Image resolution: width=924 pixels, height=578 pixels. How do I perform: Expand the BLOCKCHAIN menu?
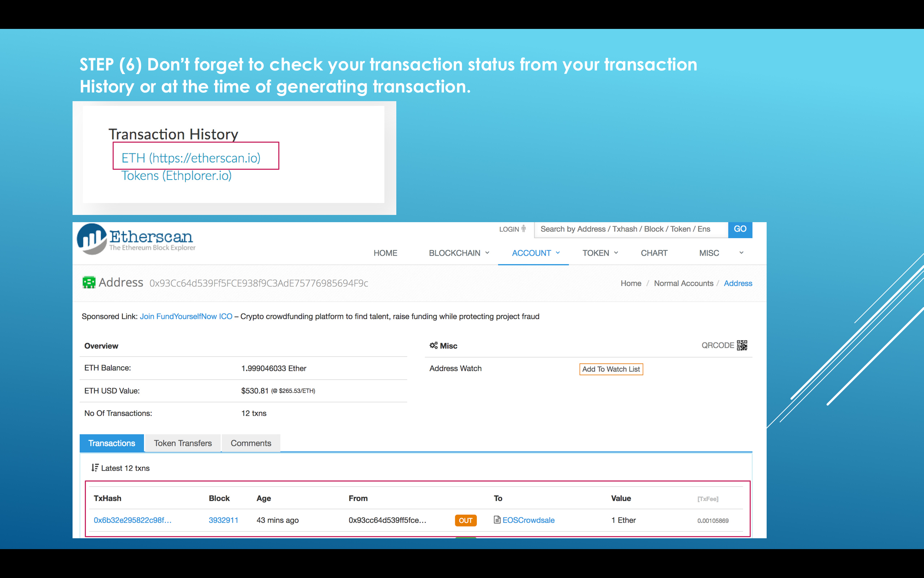pyautogui.click(x=459, y=253)
